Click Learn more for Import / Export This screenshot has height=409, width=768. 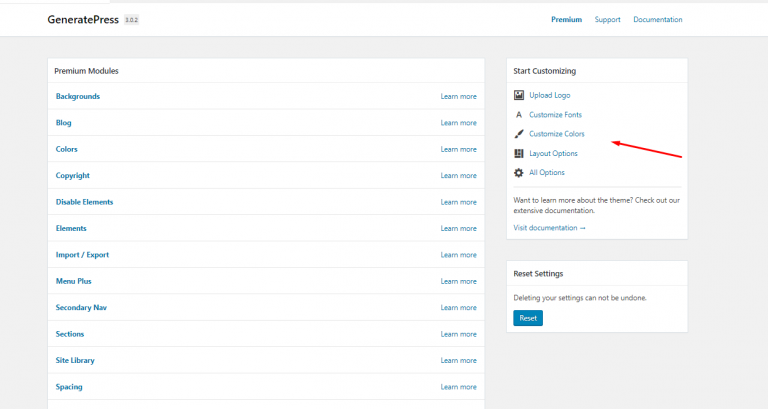[x=458, y=255]
